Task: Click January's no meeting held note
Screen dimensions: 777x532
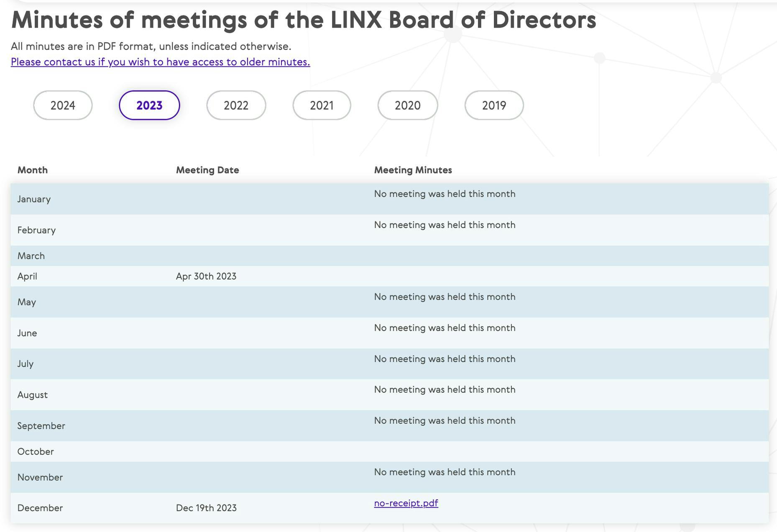Action: pyautogui.click(x=445, y=194)
